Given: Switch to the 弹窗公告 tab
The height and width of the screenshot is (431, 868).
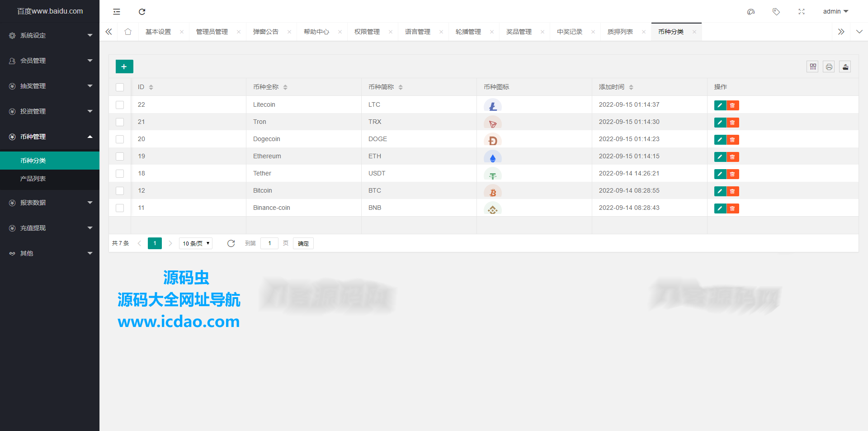Looking at the screenshot, I should (x=266, y=32).
